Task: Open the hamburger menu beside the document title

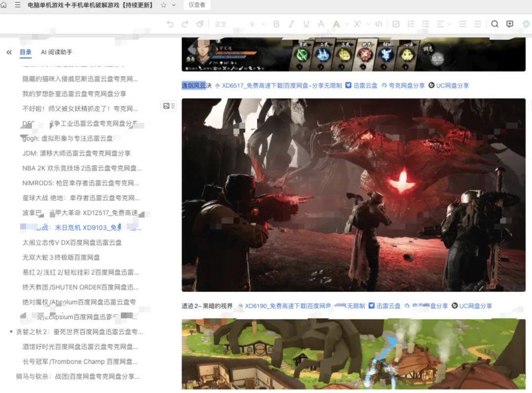Action: [x=18, y=5]
